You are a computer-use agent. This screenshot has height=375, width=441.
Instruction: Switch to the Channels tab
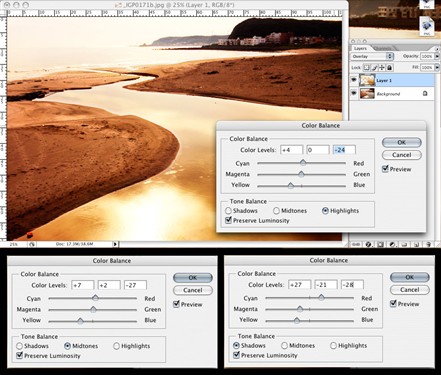(382, 48)
